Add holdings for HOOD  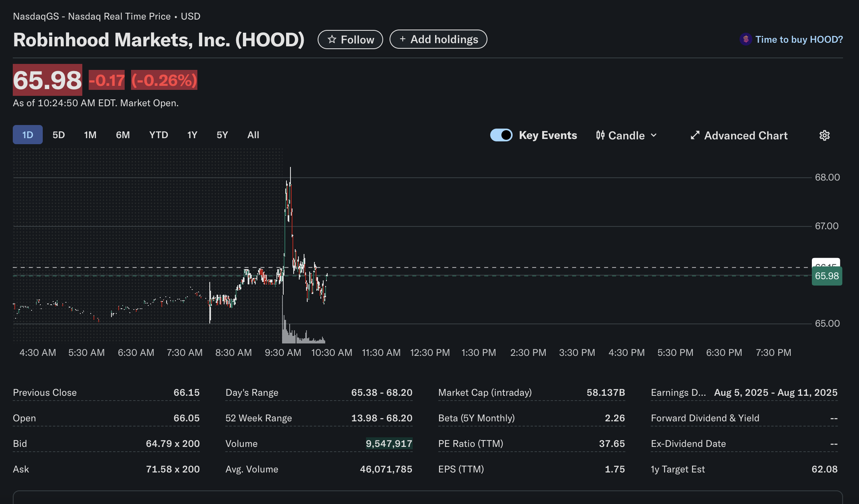click(x=438, y=39)
